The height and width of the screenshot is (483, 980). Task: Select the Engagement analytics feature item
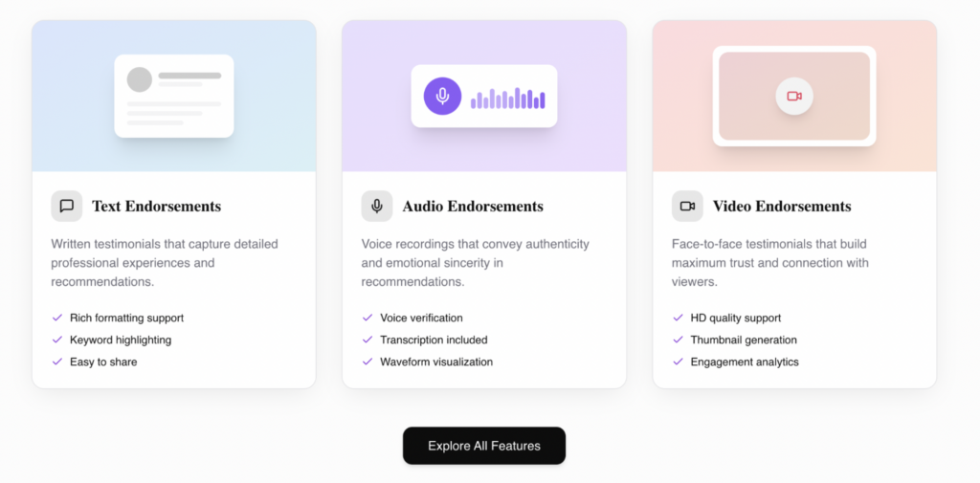click(x=745, y=362)
